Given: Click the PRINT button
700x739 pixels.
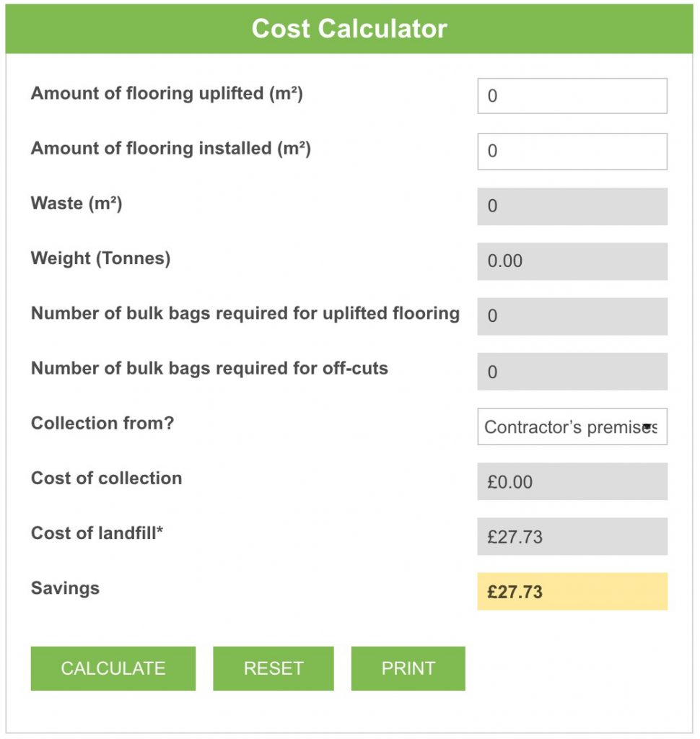Looking at the screenshot, I should click(408, 668).
